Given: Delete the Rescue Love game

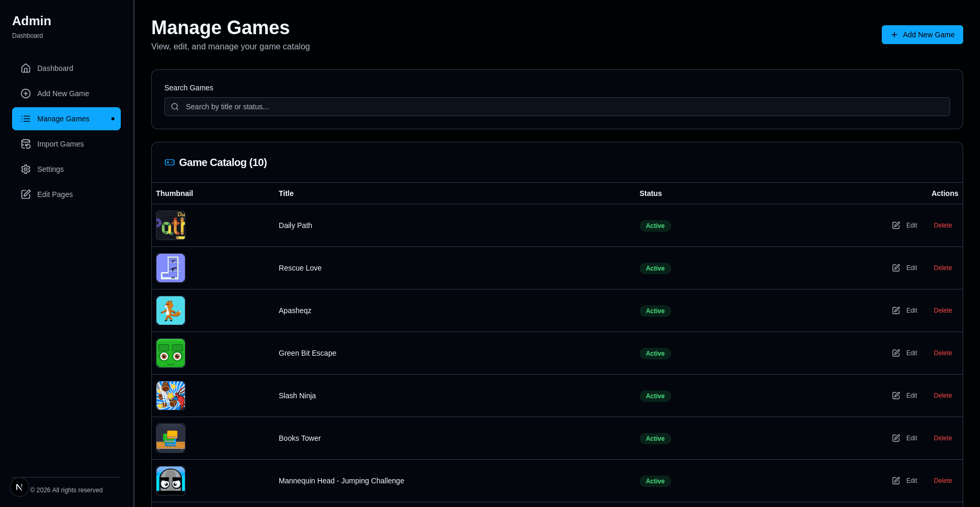Looking at the screenshot, I should [943, 268].
